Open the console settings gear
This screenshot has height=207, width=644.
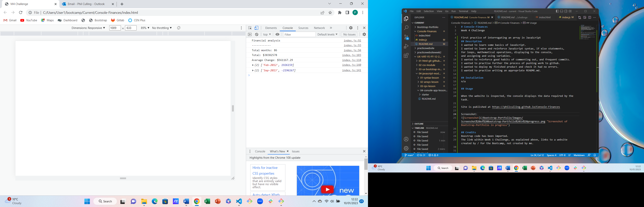(x=364, y=34)
